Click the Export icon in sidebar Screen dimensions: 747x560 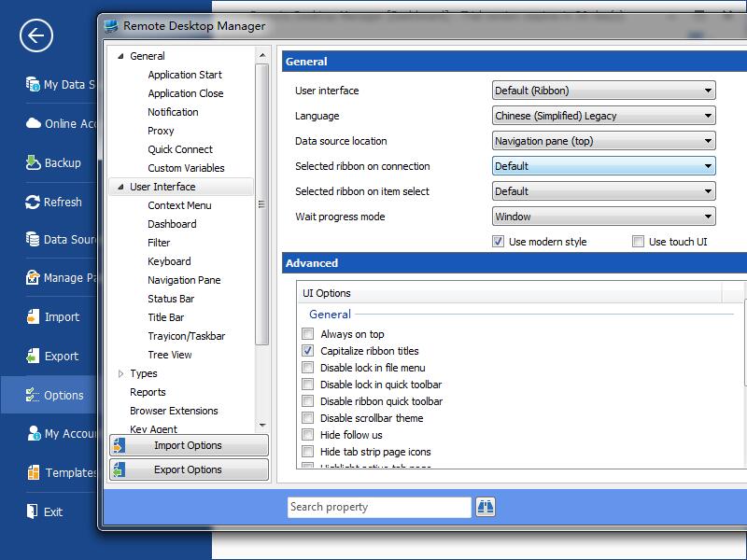click(x=33, y=356)
